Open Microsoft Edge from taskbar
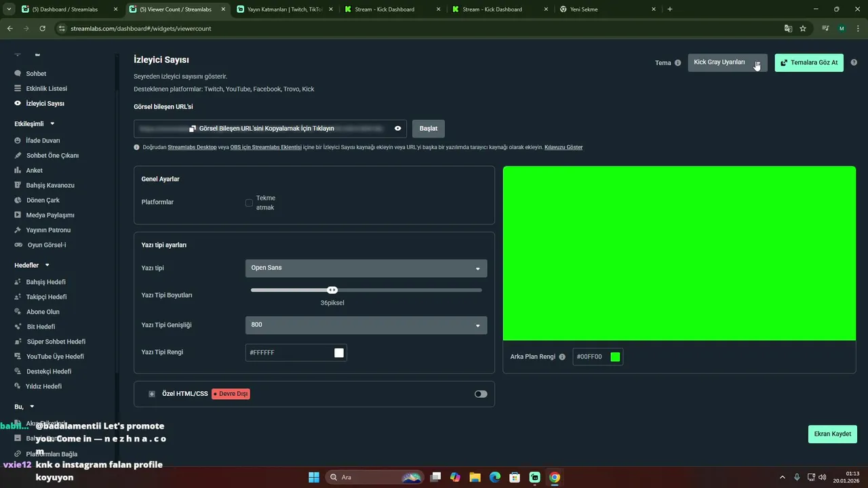 coord(495,477)
